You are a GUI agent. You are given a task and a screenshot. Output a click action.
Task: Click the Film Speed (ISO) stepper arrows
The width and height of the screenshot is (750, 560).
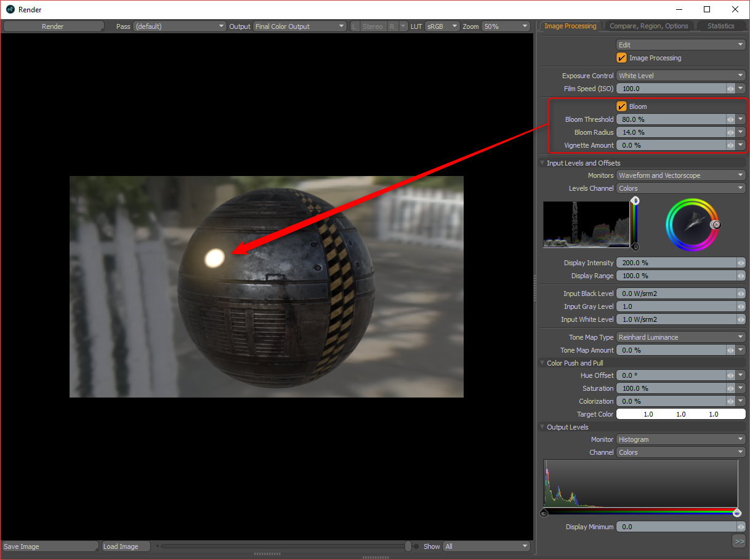tap(730, 89)
